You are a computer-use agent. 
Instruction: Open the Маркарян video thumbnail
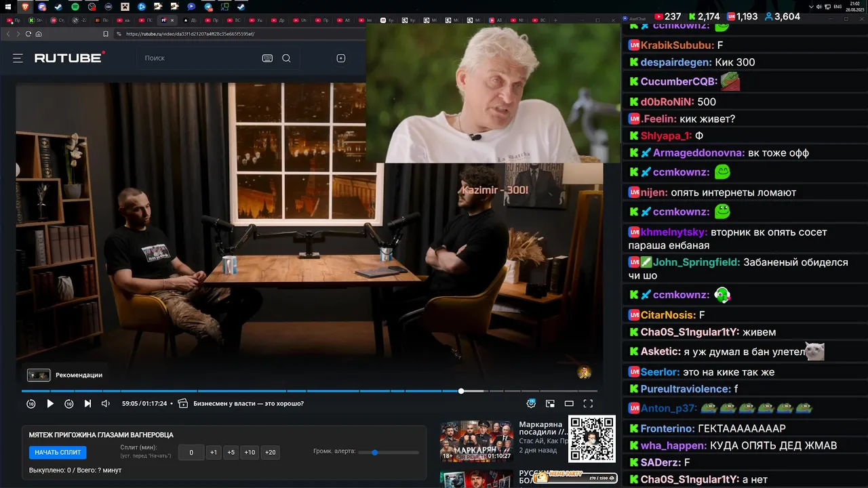coord(477,441)
